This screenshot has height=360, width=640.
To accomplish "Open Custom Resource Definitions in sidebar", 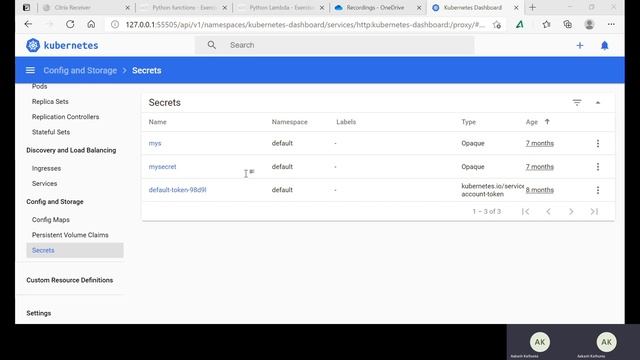I will [70, 280].
